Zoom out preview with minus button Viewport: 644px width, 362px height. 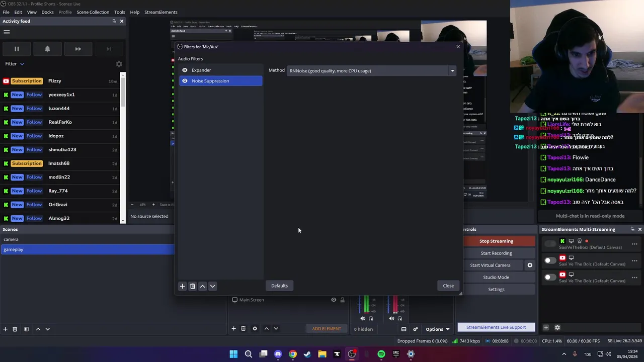point(132,205)
